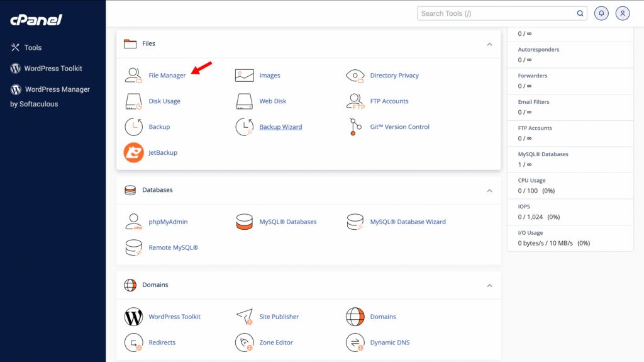Image resolution: width=644 pixels, height=362 pixels.
Task: Open the phpMyAdmin icon
Action: click(133, 222)
